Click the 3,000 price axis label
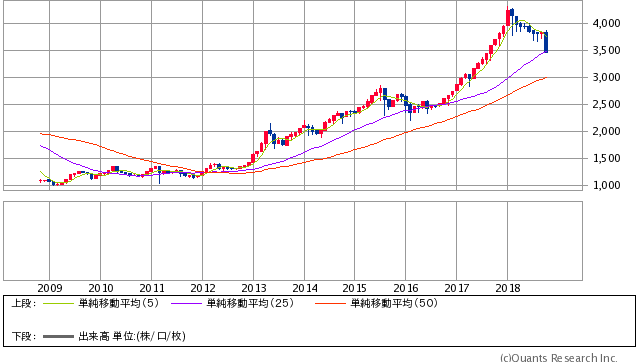The height and width of the screenshot is (362, 638). click(x=606, y=77)
